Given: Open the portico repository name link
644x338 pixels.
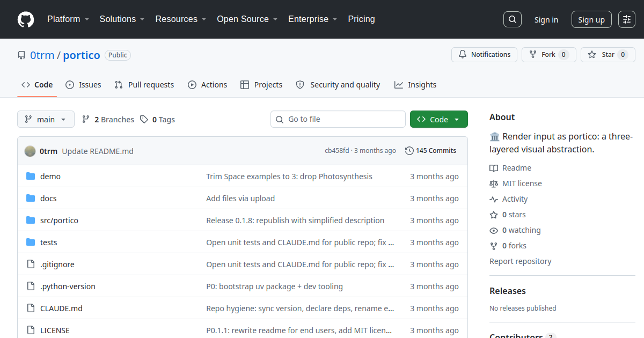Looking at the screenshot, I should coord(82,55).
